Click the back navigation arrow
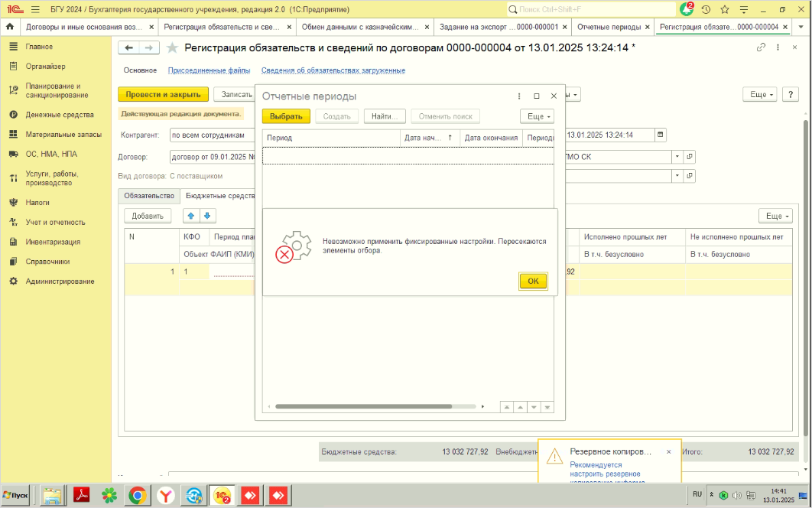 tap(129, 47)
